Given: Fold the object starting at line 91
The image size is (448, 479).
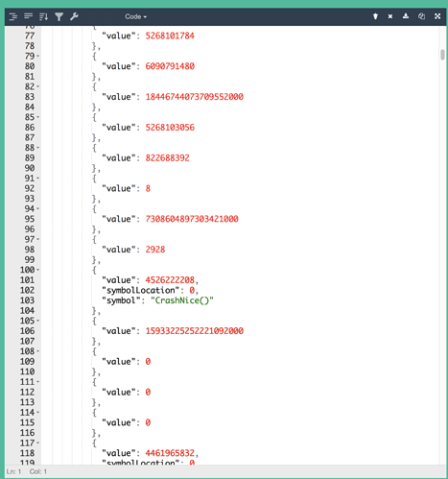Looking at the screenshot, I should 38,179.
